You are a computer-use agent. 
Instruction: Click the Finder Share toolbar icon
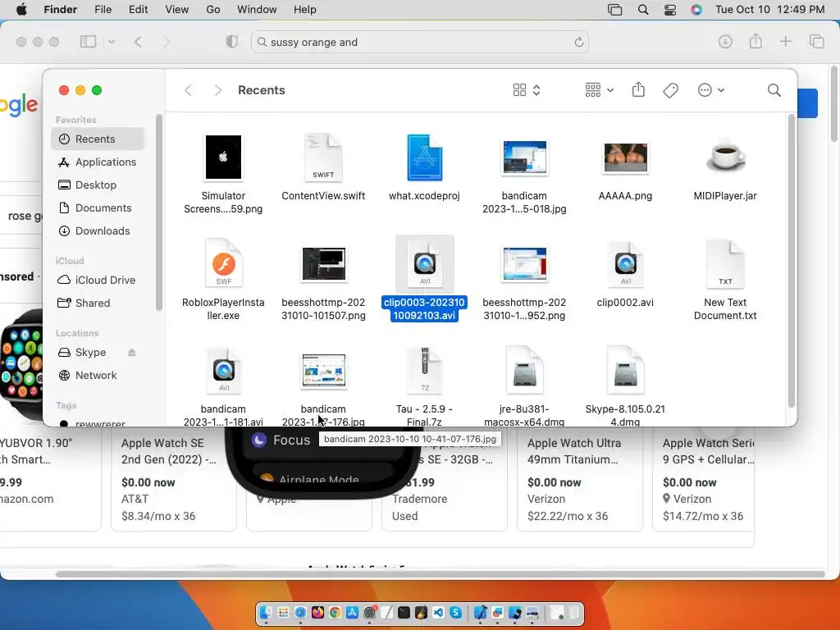(x=638, y=89)
